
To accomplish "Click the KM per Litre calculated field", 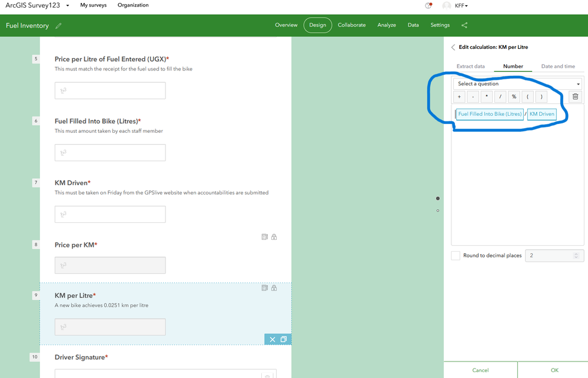I will pos(110,327).
